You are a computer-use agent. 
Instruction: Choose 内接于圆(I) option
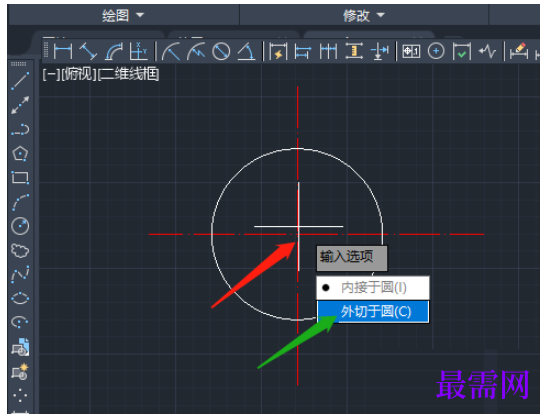coord(373,288)
